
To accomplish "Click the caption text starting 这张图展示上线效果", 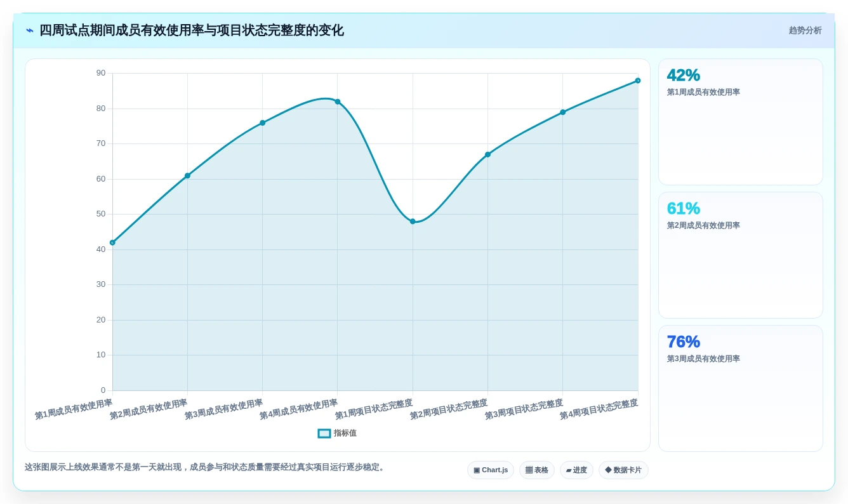I will click(206, 467).
